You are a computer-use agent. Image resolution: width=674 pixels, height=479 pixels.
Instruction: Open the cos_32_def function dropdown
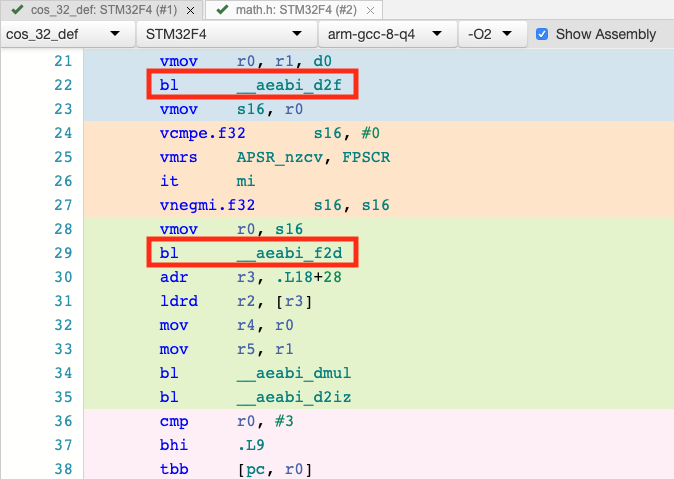point(67,34)
